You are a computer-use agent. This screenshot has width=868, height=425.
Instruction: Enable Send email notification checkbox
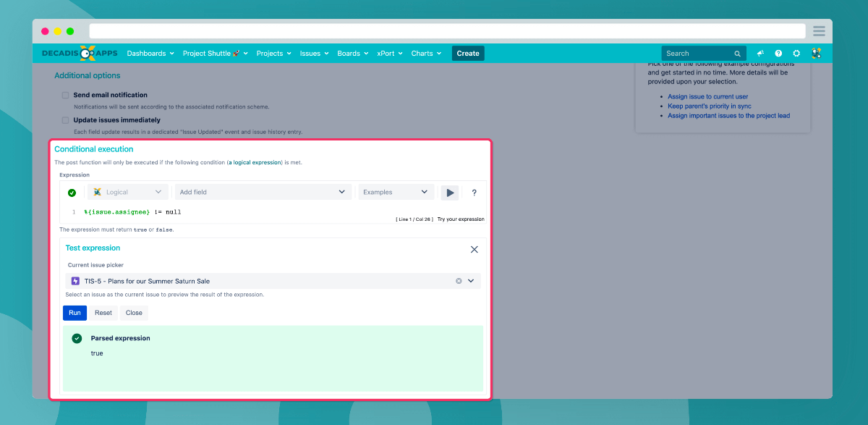[65, 95]
